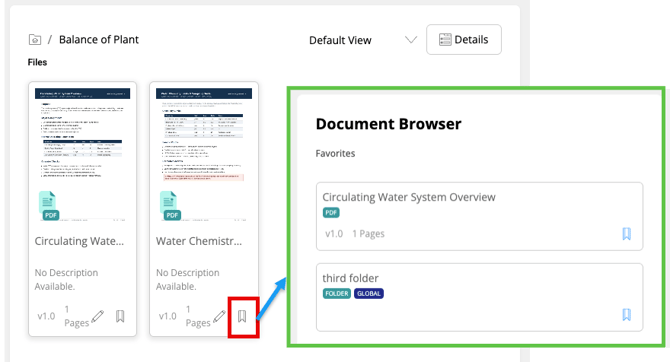Viewport: 670px width, 362px height.
Task: Select the Water Chemistr... file title
Action: click(199, 241)
